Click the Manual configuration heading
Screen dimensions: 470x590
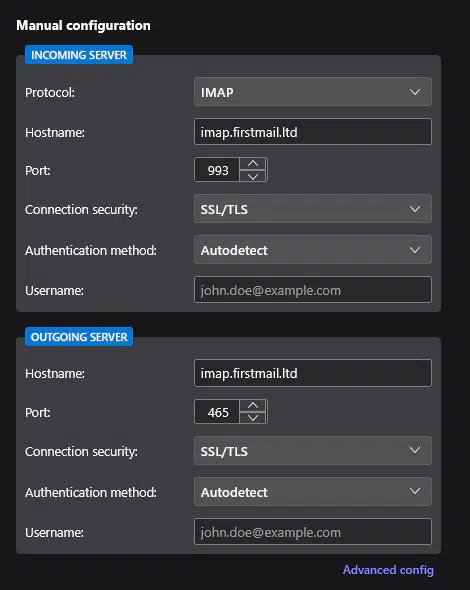[84, 26]
